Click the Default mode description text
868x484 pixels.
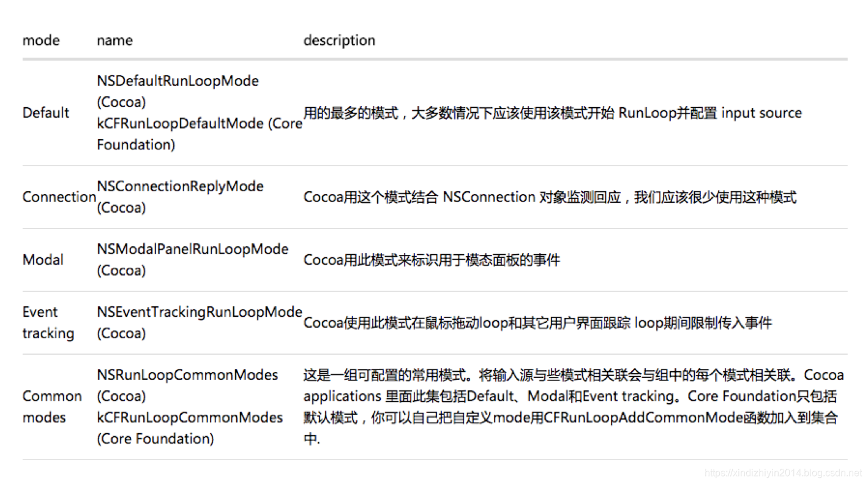552,113
